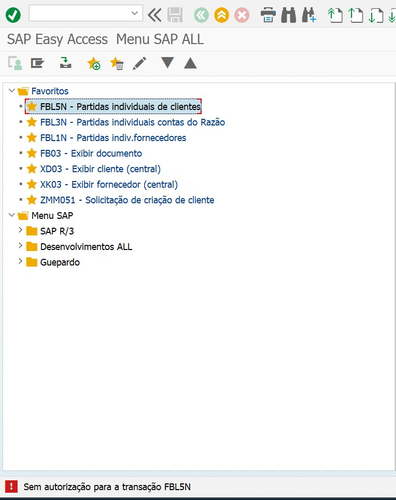The height and width of the screenshot is (500, 396).
Task: Select the Favoritos folder label
Action: tap(50, 91)
